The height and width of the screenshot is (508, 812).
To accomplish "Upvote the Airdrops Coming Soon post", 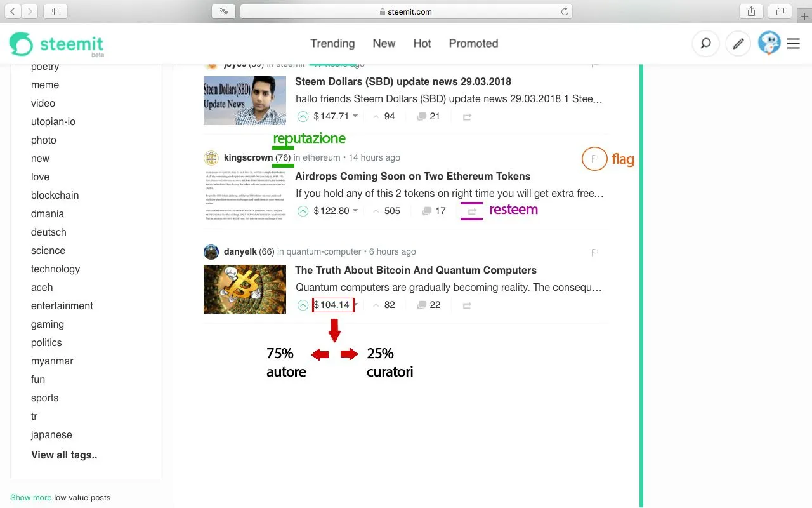I will [x=303, y=211].
